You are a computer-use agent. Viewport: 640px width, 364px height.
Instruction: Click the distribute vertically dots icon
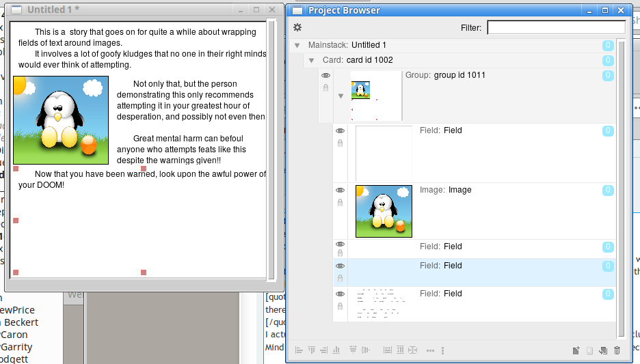pos(442,350)
